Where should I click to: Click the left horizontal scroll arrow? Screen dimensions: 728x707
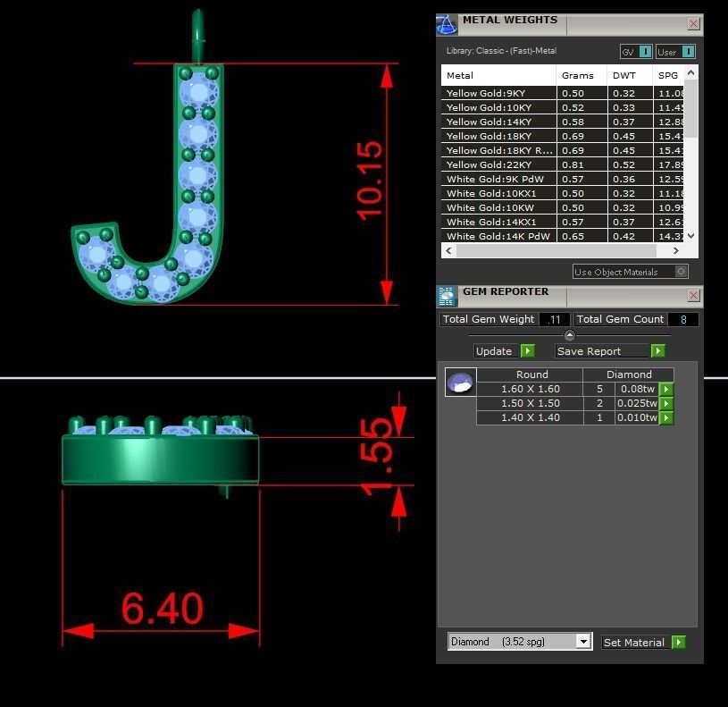448,251
